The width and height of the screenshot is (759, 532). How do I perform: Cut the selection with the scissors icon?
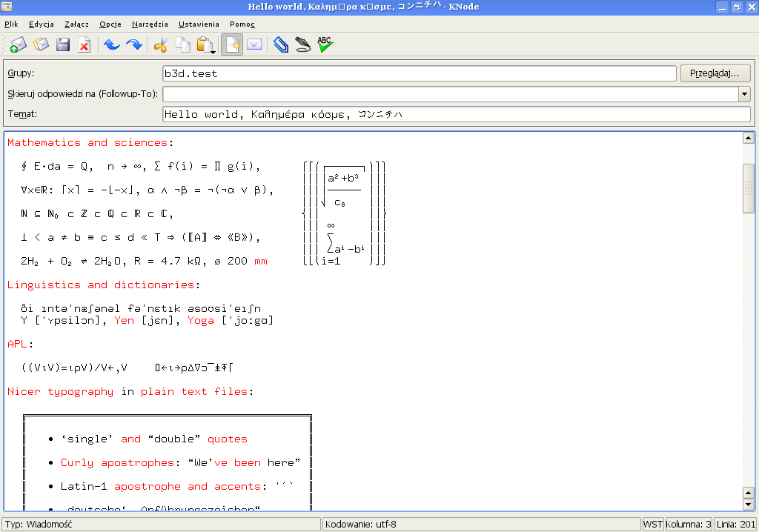pyautogui.click(x=161, y=44)
